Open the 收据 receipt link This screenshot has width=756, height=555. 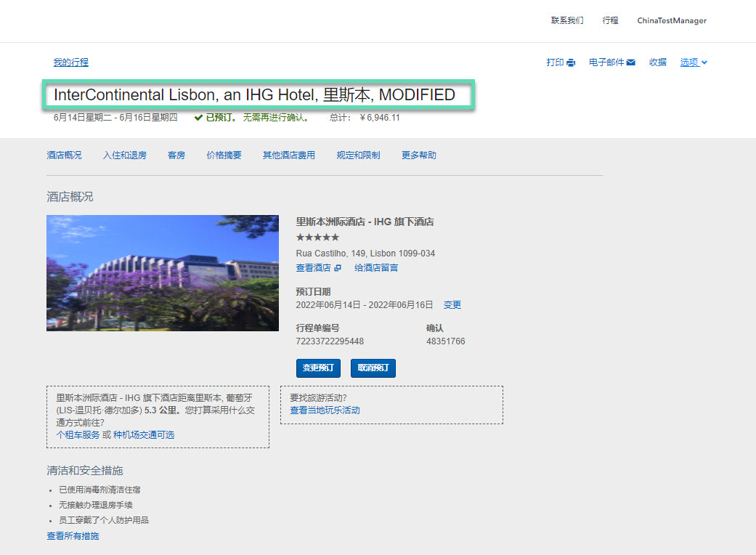point(658,62)
